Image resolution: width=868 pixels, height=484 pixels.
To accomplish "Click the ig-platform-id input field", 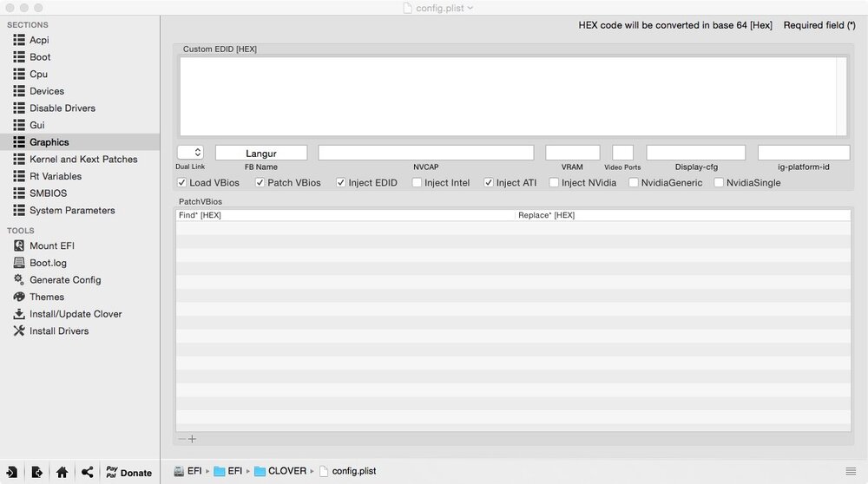I will point(803,153).
